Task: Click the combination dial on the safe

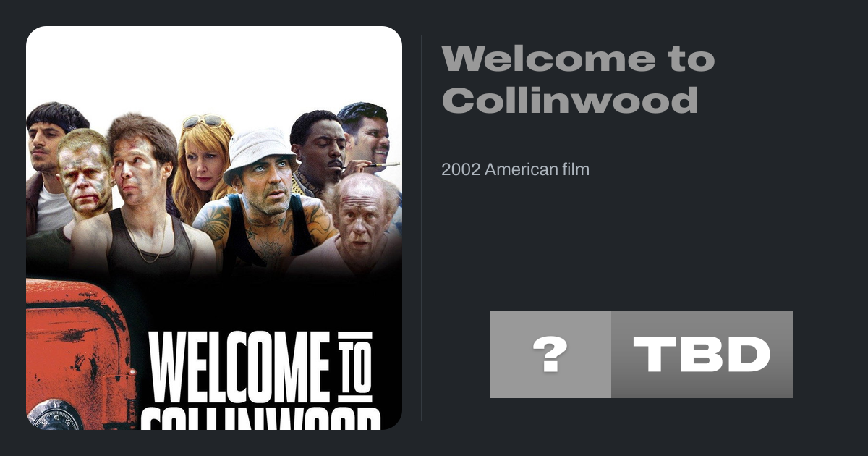Action: point(55,416)
